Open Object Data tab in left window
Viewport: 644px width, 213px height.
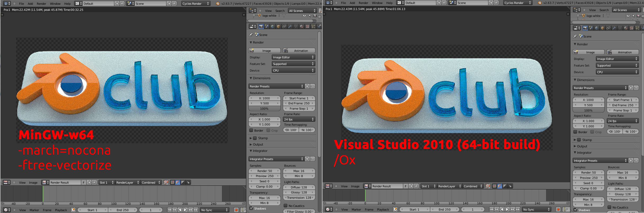[x=296, y=26]
